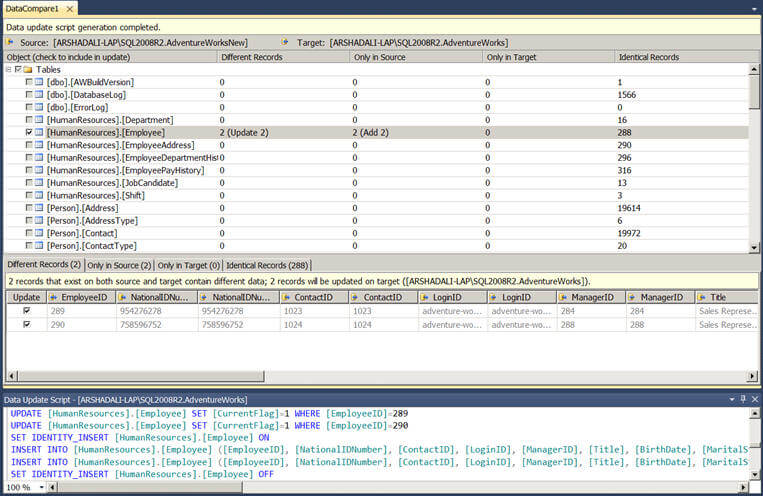
Task: Click the table list scroll down arrow
Action: point(754,248)
